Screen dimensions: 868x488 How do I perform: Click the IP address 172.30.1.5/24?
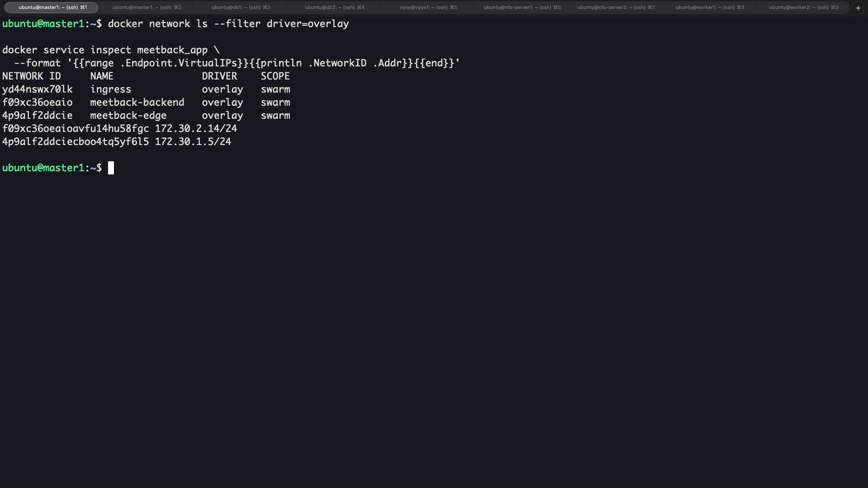point(193,142)
